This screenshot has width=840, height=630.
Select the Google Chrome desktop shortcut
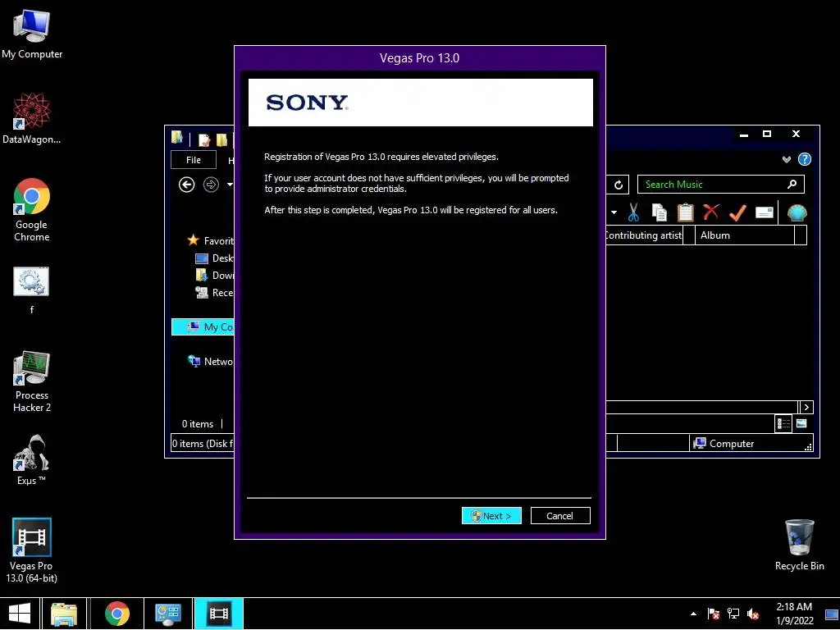pos(32,210)
